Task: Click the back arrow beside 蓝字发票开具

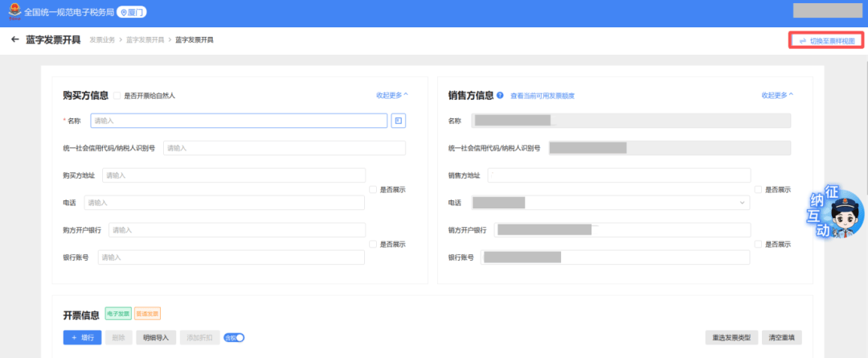Action: tap(14, 39)
